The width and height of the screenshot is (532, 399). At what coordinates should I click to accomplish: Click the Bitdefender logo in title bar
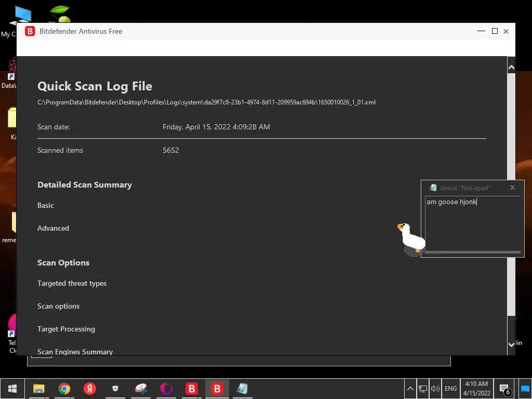pyautogui.click(x=30, y=31)
